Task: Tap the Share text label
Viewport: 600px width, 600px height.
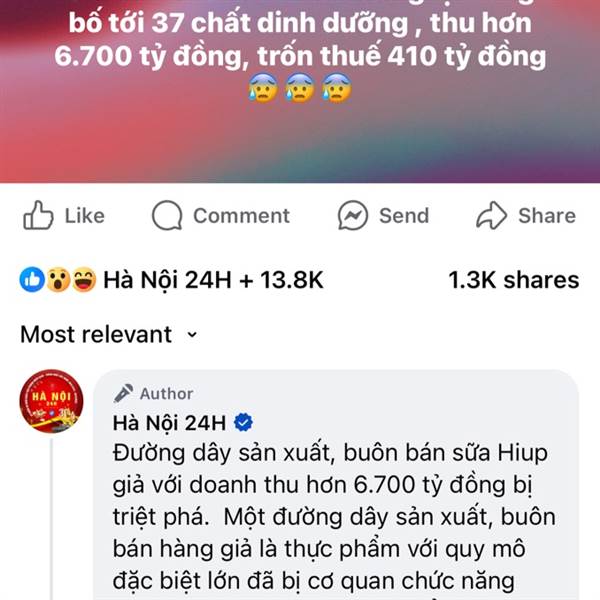Action: 547,215
